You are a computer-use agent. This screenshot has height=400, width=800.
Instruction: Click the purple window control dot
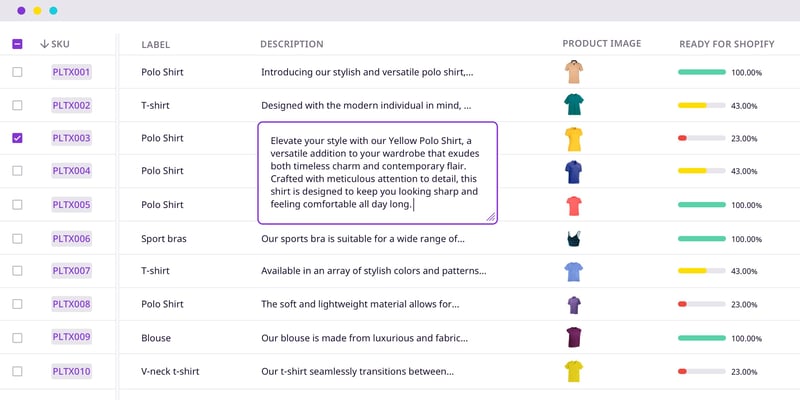tap(21, 11)
